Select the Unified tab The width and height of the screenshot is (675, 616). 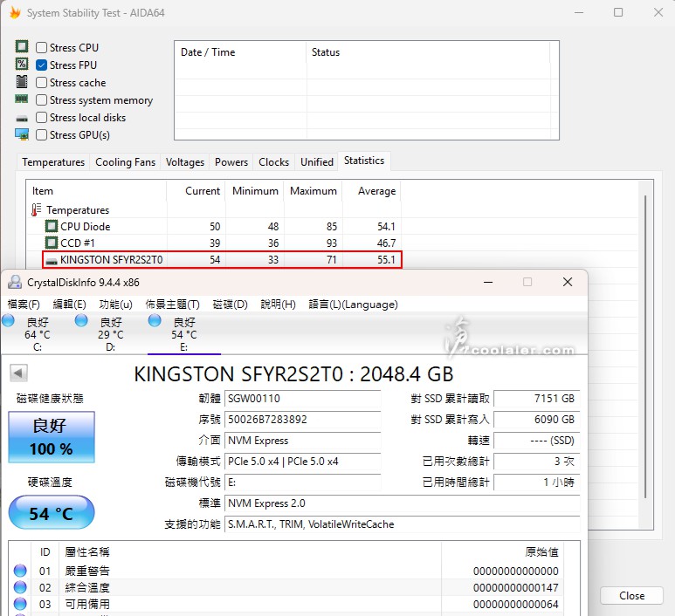click(x=317, y=162)
